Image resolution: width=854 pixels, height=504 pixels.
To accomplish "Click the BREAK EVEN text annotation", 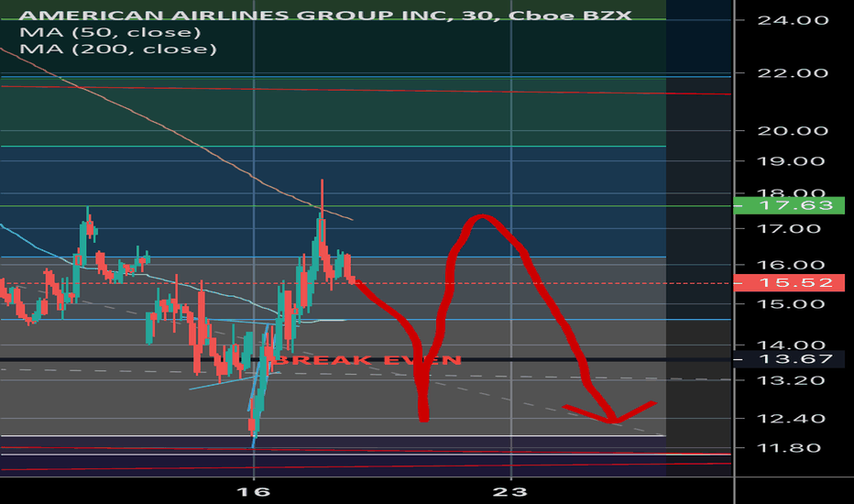I will click(x=367, y=360).
